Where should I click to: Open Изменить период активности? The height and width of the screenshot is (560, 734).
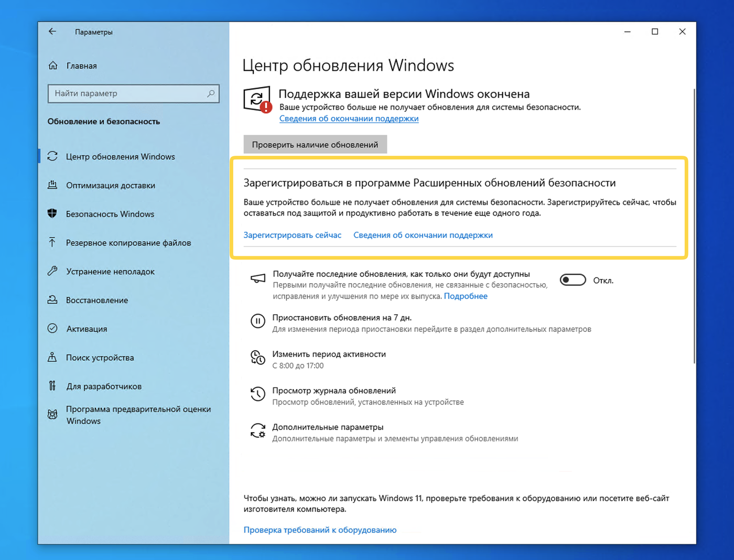click(x=329, y=354)
